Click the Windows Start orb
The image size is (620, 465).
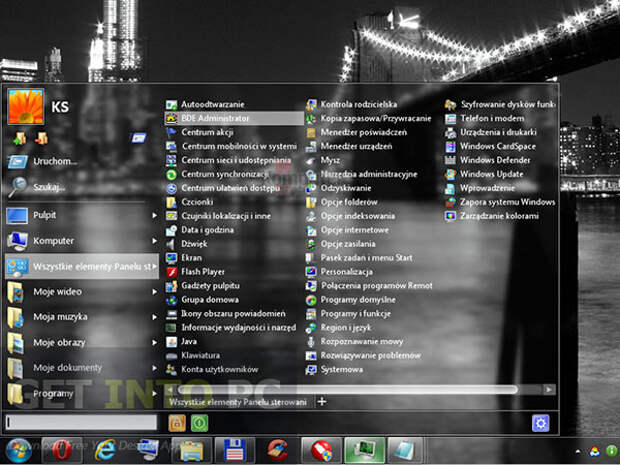(x=19, y=451)
